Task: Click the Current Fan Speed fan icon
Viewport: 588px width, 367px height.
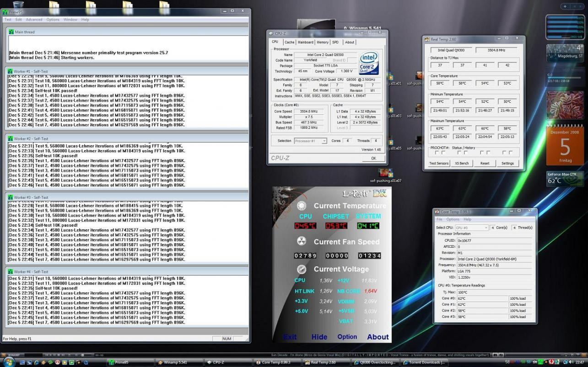Action: (x=301, y=241)
